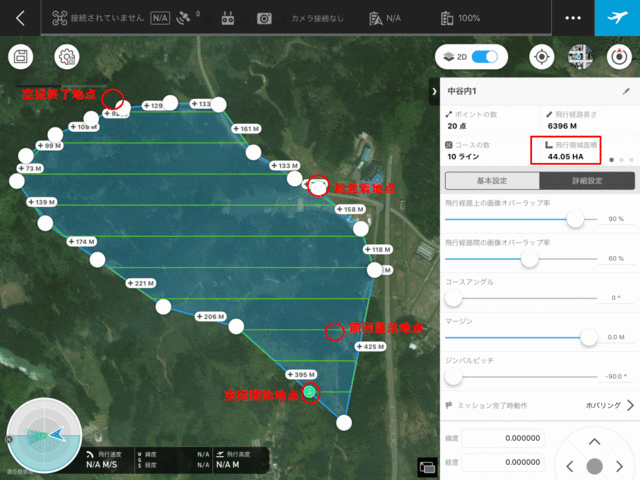Tap the attitude radar compass widget

(44, 435)
